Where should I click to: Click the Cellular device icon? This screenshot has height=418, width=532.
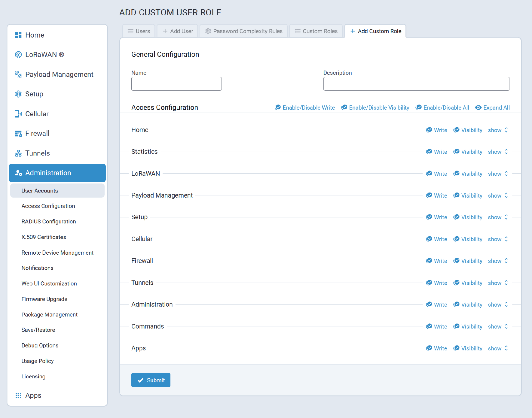18,114
